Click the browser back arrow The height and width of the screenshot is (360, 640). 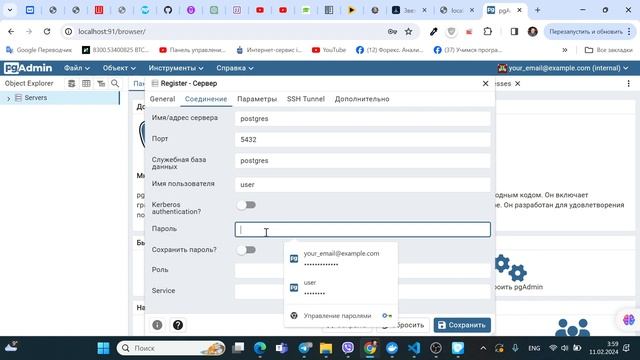[x=11, y=31]
